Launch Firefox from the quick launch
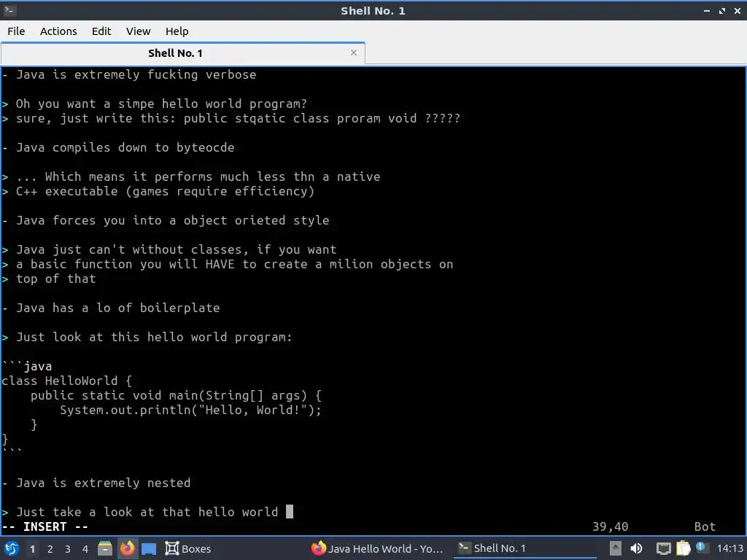Screen dimensions: 747x560 [x=127, y=548]
